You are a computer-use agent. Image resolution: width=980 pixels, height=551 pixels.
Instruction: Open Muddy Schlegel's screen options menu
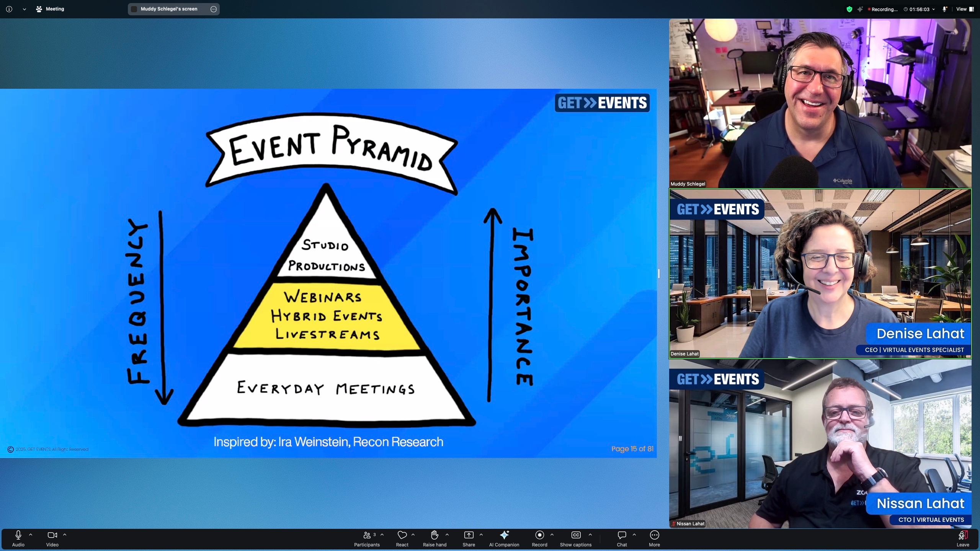tap(214, 9)
